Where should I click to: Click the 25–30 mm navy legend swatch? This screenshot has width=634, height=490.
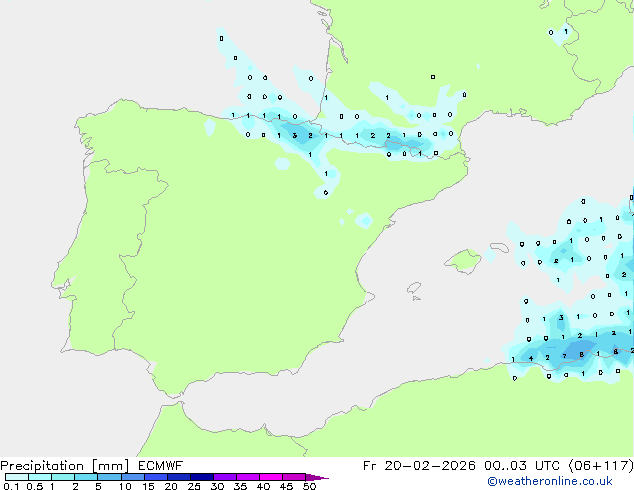[x=202, y=477]
